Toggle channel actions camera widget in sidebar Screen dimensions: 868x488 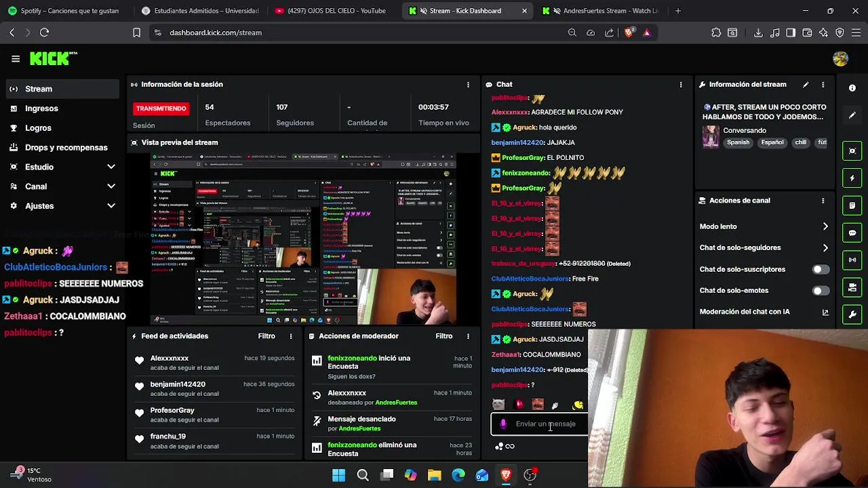click(852, 287)
